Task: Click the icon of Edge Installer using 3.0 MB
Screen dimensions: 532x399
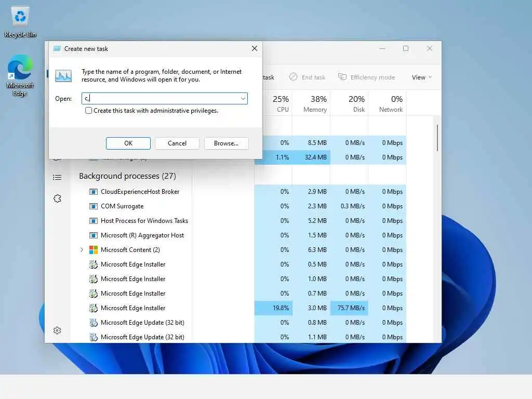Action: pos(94,308)
